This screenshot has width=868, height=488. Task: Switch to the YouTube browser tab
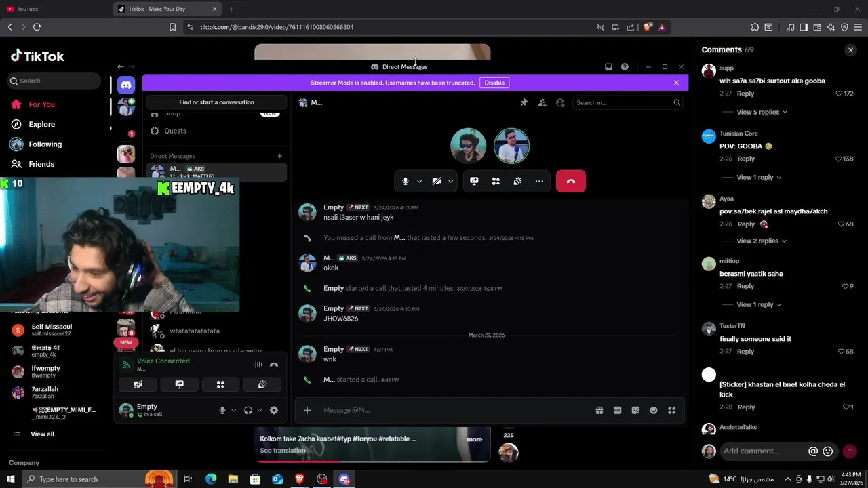tap(54, 9)
